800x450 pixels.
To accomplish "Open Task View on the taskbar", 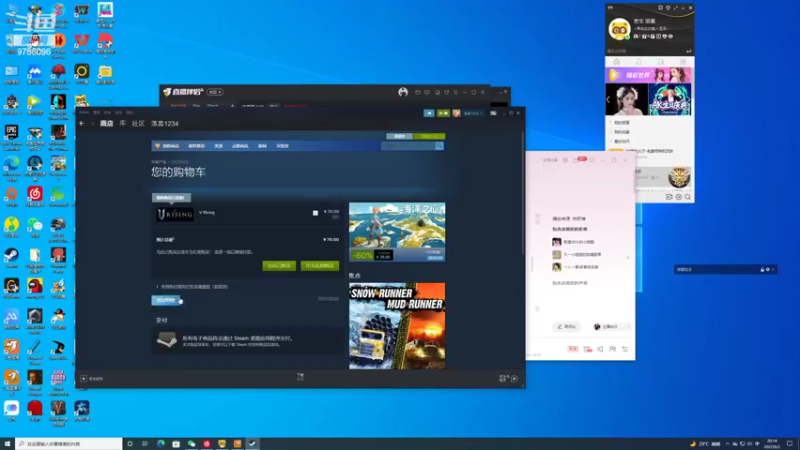I will point(145,444).
